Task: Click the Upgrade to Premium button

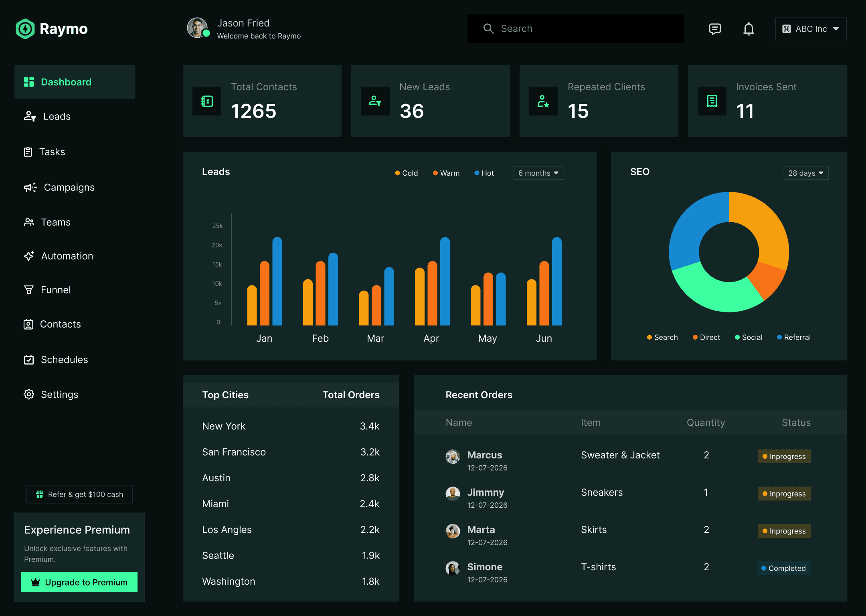Action: pyautogui.click(x=79, y=582)
